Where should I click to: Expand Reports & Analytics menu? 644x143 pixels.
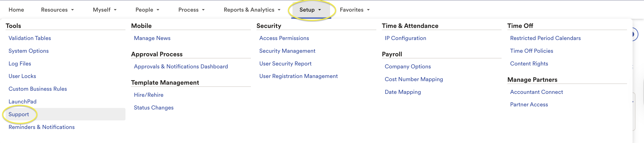pos(252,10)
